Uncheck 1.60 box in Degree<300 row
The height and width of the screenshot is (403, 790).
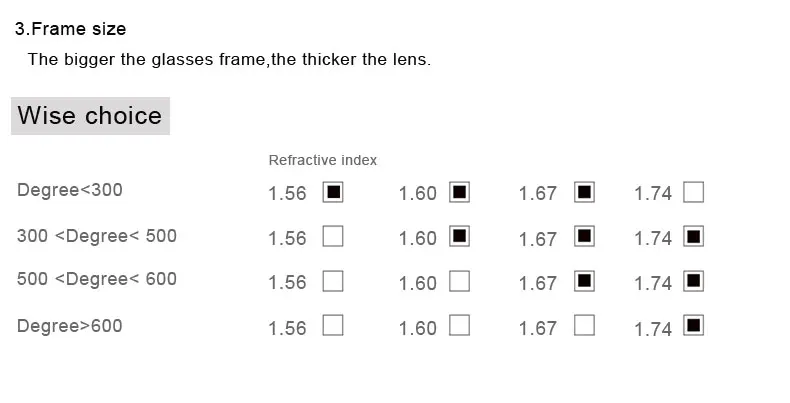pyautogui.click(x=459, y=192)
